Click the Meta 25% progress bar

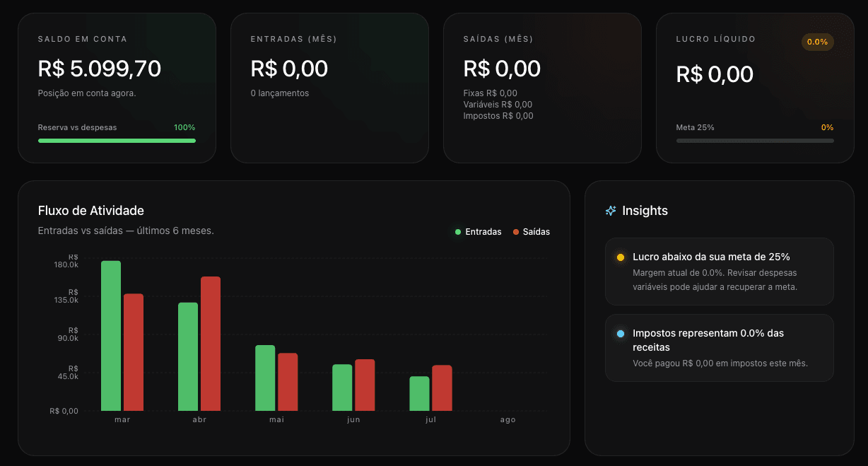(x=755, y=141)
